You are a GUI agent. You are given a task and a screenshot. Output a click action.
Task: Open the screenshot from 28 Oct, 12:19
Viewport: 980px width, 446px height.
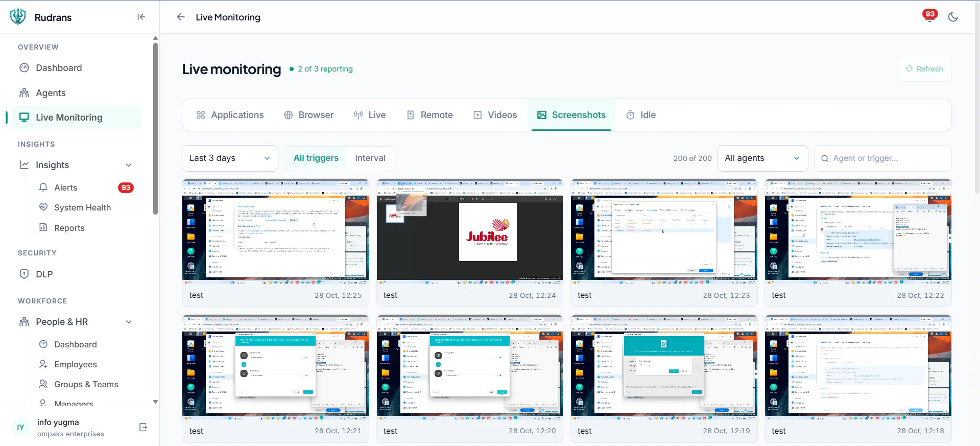[664, 379]
